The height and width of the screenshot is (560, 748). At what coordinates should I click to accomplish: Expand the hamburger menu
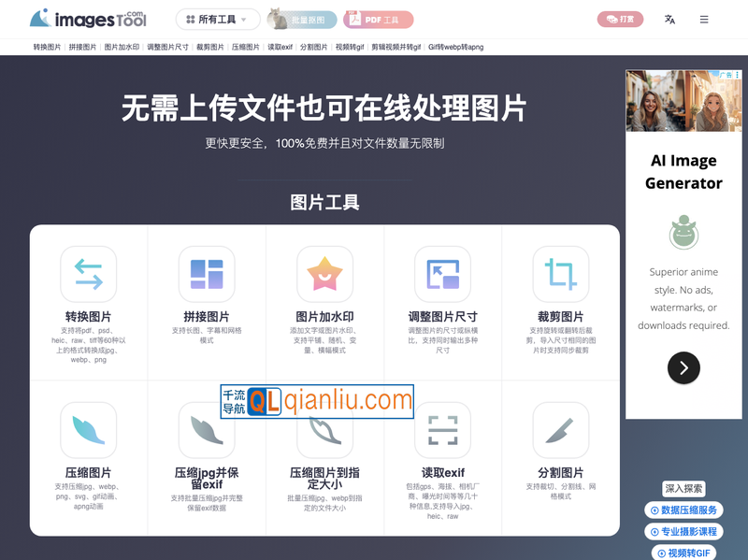click(x=703, y=19)
